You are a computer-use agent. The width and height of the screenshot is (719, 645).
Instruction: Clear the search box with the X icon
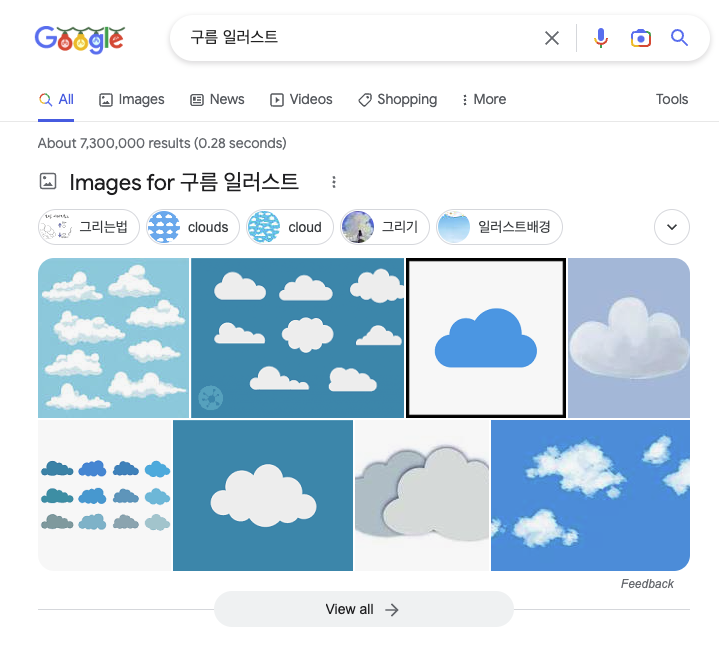pyautogui.click(x=552, y=38)
